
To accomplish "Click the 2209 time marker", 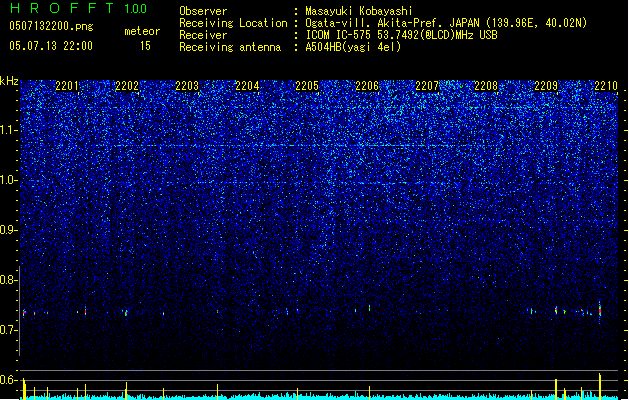I will [x=546, y=86].
